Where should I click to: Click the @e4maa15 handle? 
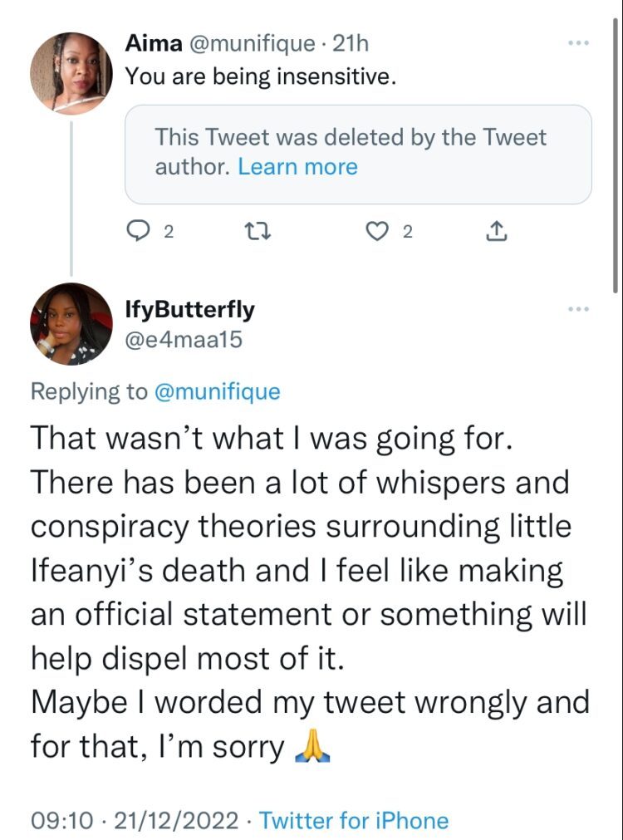[184, 338]
